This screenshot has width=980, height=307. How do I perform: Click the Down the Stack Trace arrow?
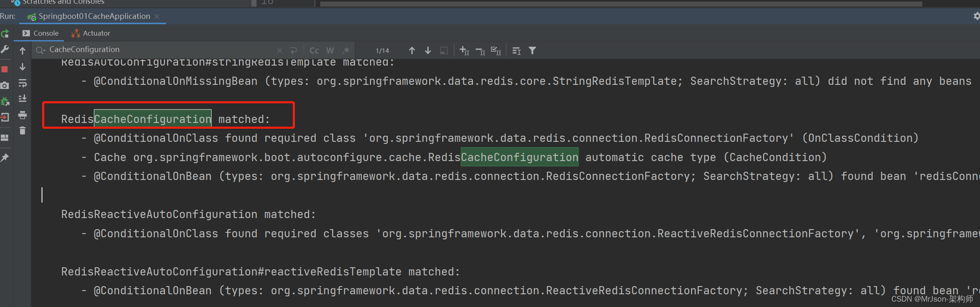(x=23, y=66)
